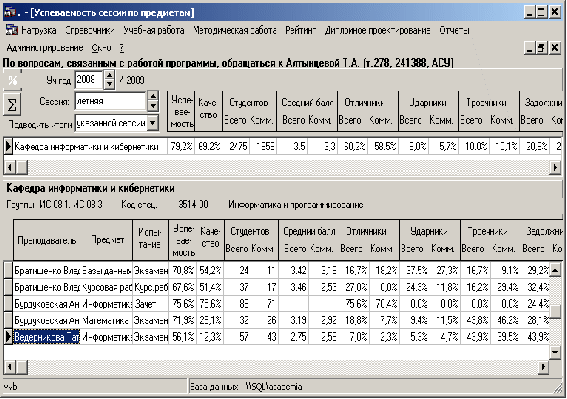Click left arrow of upper horizontal scrollbar
This screenshot has width=567, height=399.
click(10, 167)
